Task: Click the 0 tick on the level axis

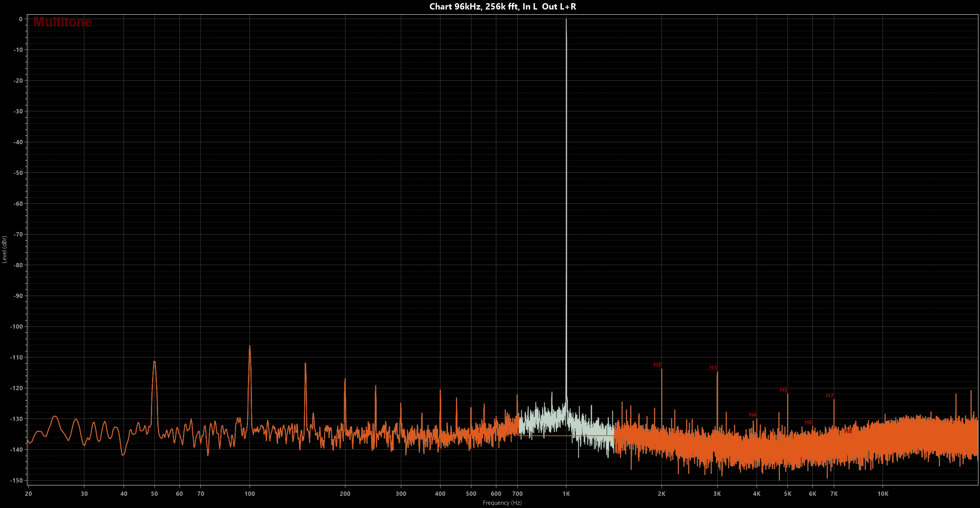Action: point(21,19)
